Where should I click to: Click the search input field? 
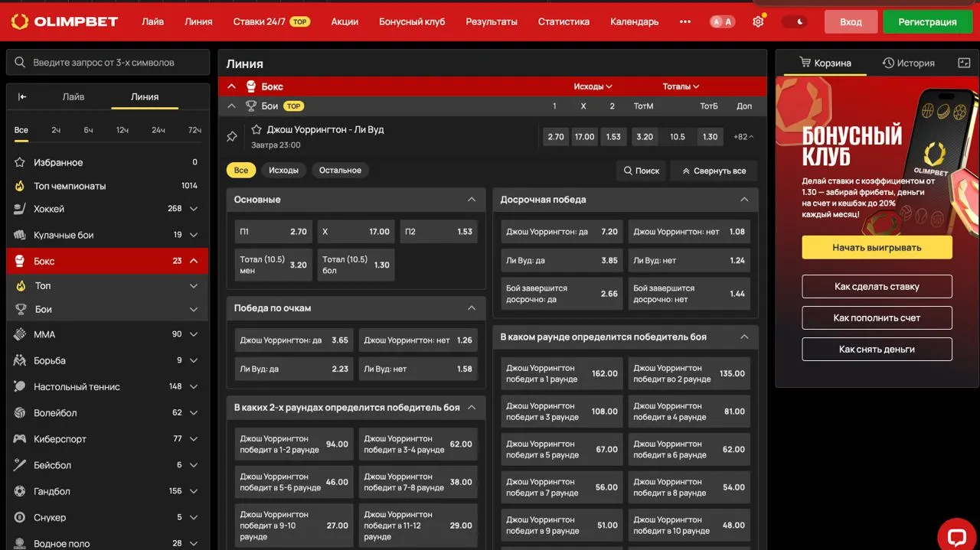pyautogui.click(x=108, y=63)
